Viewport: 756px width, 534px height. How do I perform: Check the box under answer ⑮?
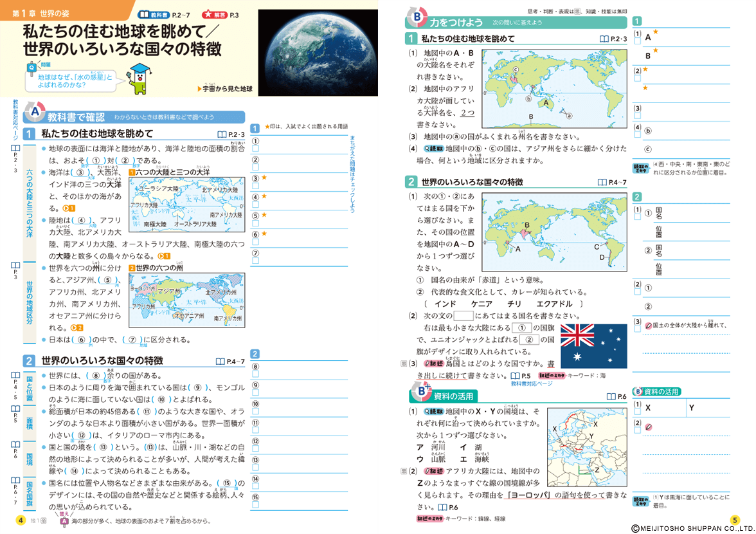pos(256,504)
